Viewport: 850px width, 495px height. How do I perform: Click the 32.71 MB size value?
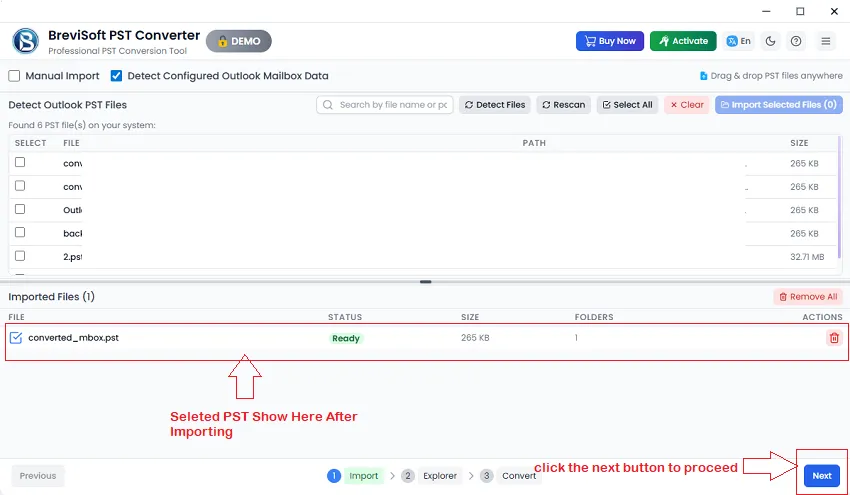(x=807, y=257)
